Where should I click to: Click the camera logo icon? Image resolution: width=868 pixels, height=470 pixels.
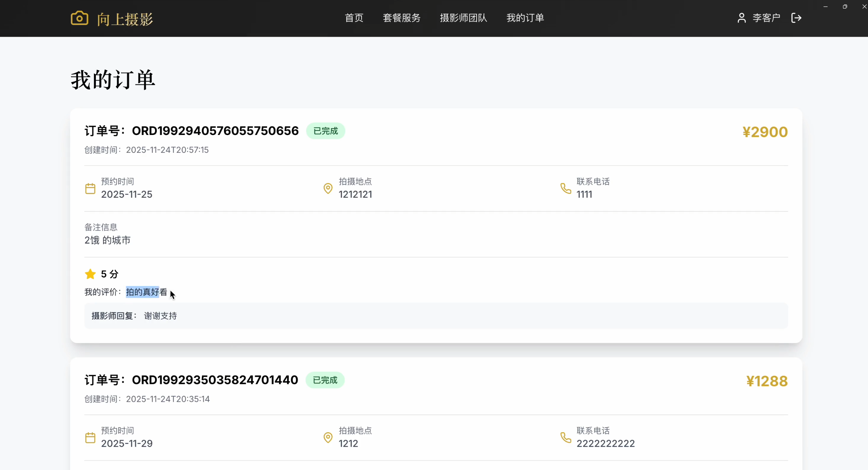click(79, 18)
